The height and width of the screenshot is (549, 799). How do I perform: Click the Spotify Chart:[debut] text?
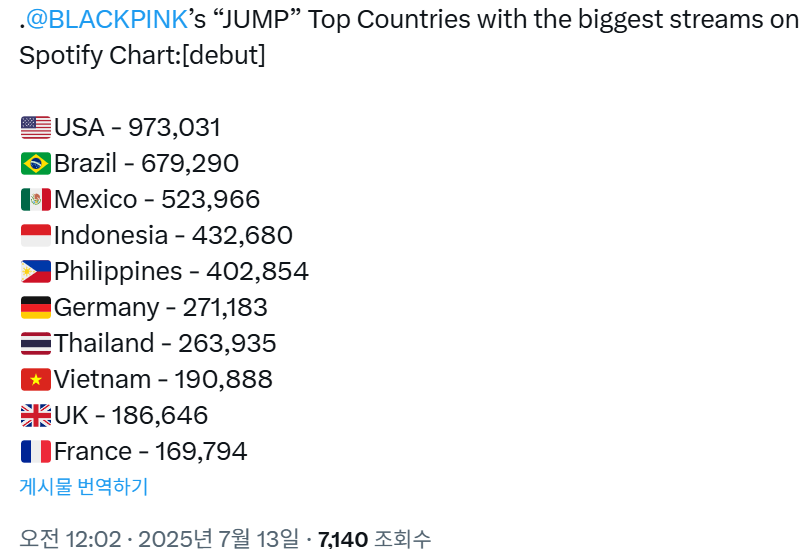pos(142,55)
